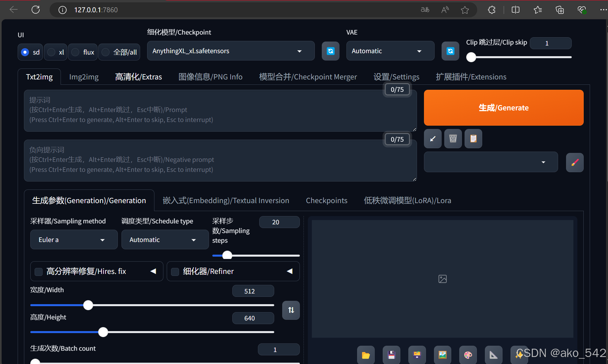Click the image placeholder icon in the preview

tap(443, 279)
